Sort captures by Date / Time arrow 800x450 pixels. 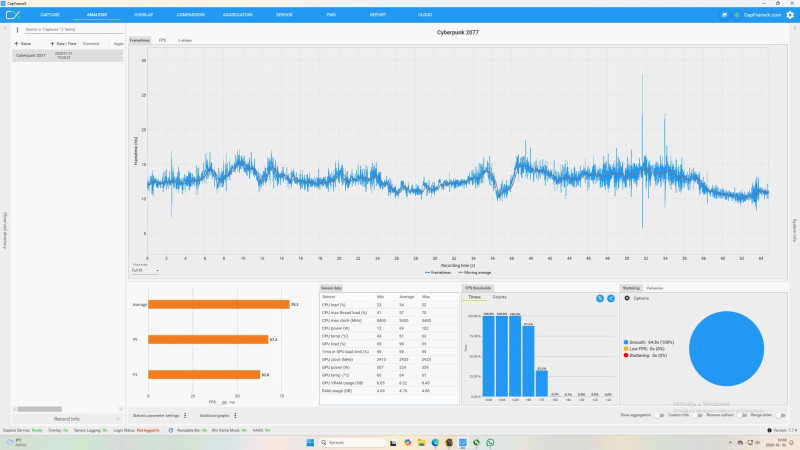coord(52,44)
